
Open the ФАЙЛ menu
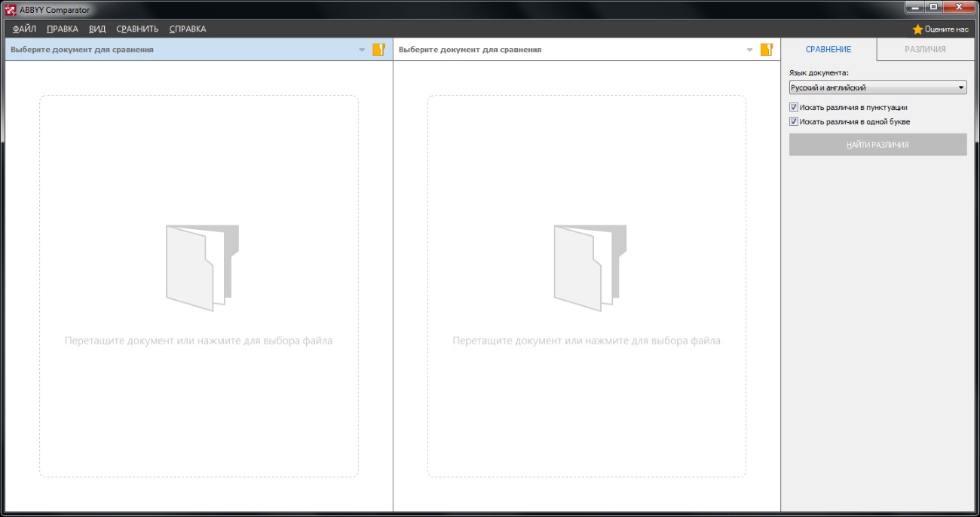click(24, 29)
